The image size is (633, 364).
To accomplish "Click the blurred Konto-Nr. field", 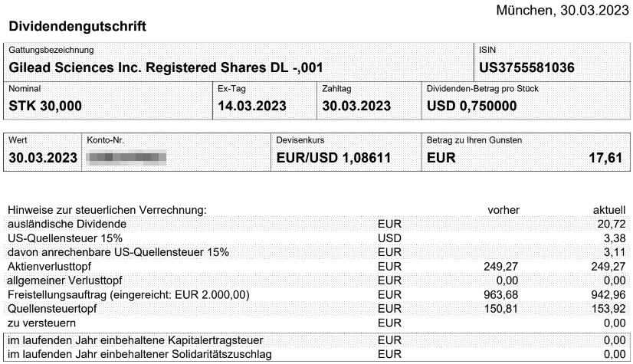I will point(126,157).
